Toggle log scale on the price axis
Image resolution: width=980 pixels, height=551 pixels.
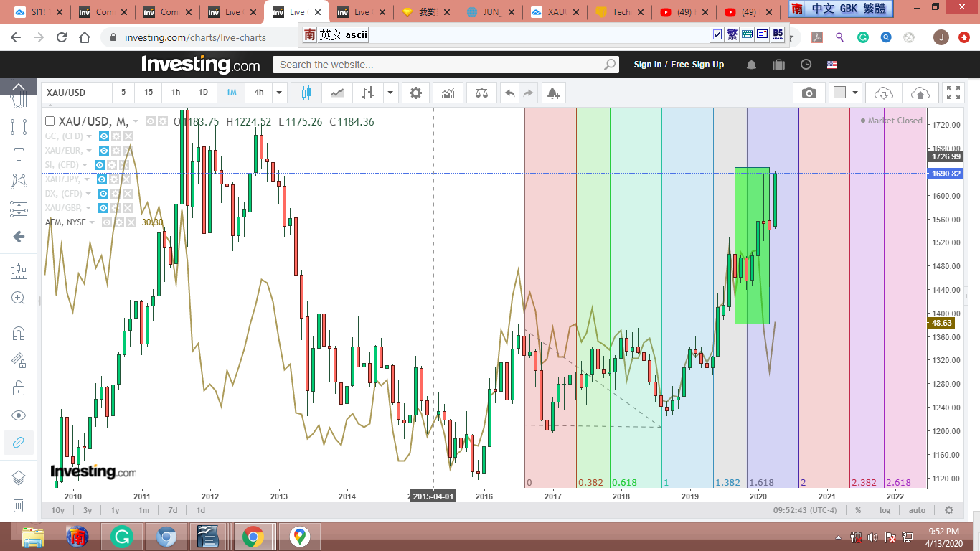(x=885, y=510)
